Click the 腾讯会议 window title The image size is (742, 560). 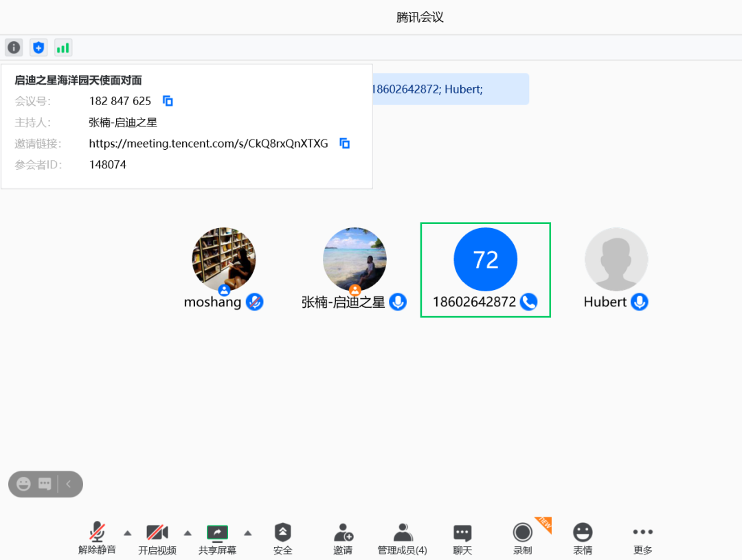(x=420, y=17)
